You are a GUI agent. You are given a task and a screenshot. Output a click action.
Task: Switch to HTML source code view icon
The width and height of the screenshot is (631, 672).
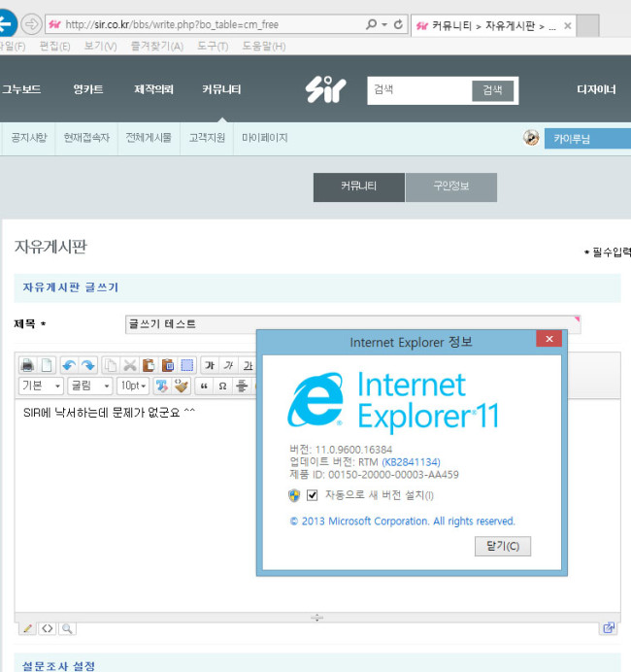pos(48,628)
